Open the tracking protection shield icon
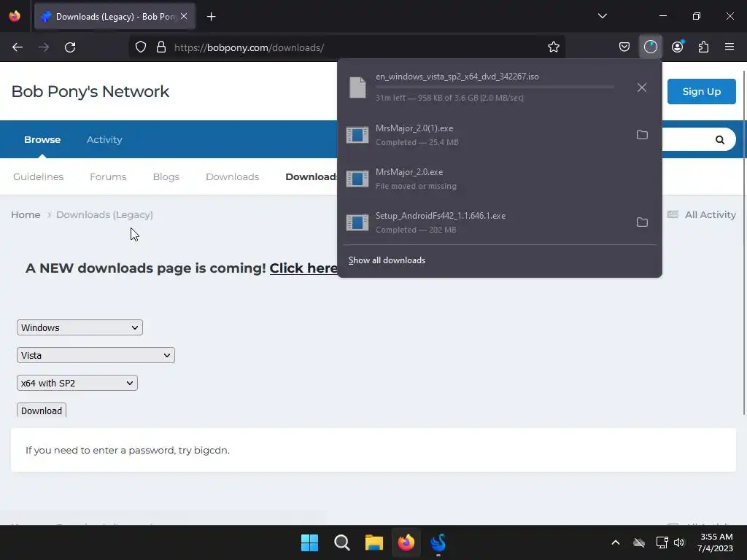747x560 pixels. (x=141, y=47)
